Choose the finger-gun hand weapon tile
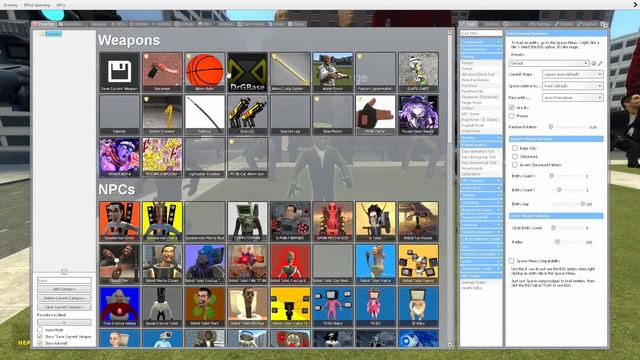640x360 pixels. [376, 115]
